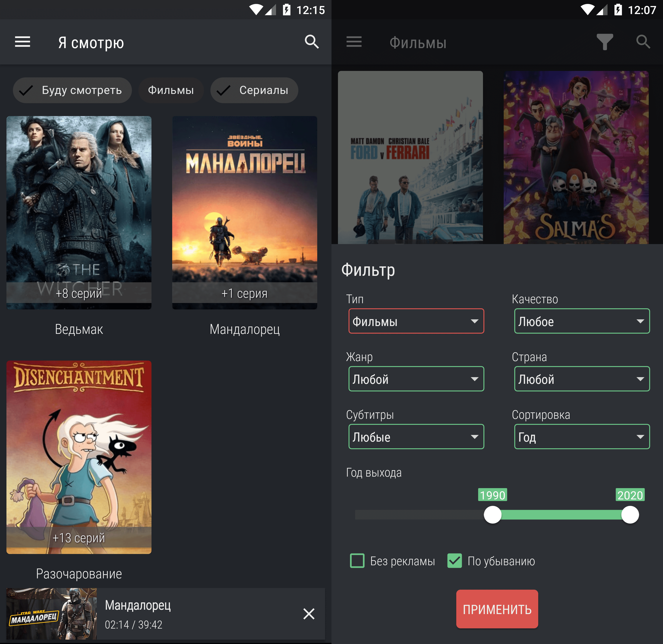Viewport: 663px width, 644px height.
Task: Open the Жанр dropdown
Action: [x=416, y=379]
